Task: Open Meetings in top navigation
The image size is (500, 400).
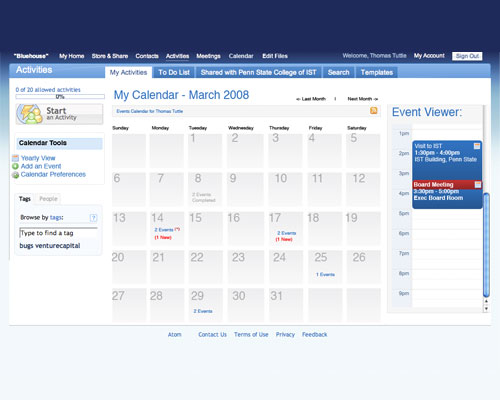Action: [x=208, y=56]
